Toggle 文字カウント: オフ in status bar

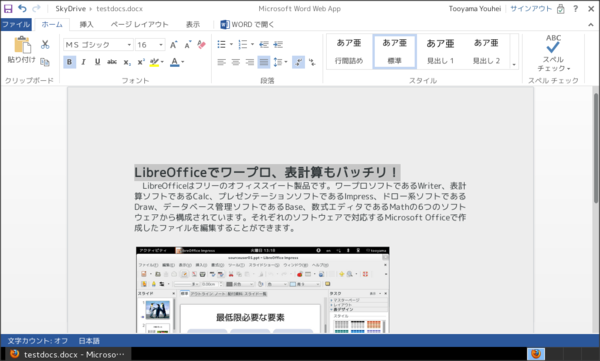coord(38,341)
